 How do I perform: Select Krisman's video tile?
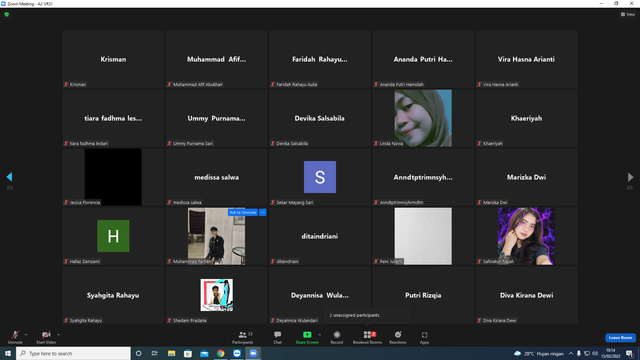click(113, 59)
